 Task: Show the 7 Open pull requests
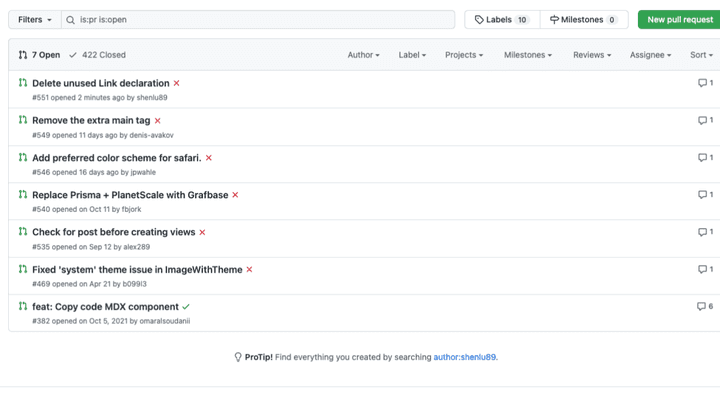[x=39, y=55]
